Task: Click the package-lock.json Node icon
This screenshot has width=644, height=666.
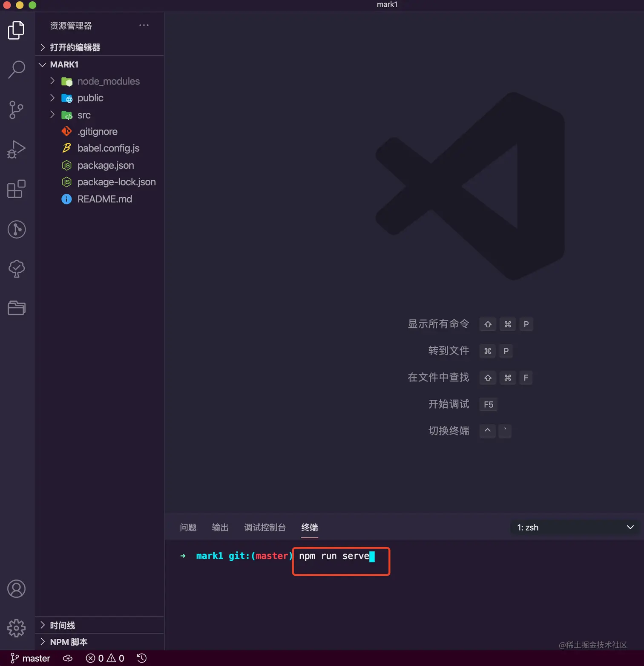Action: pyautogui.click(x=67, y=182)
